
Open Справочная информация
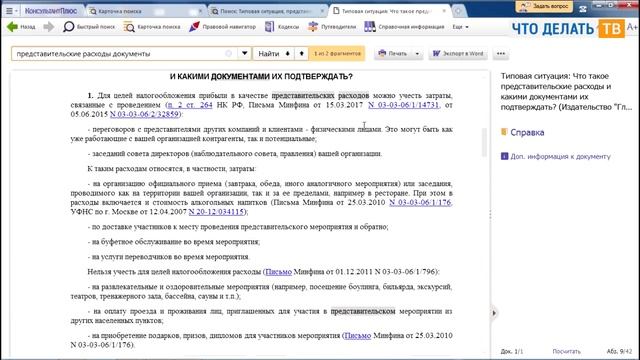pos(404,27)
